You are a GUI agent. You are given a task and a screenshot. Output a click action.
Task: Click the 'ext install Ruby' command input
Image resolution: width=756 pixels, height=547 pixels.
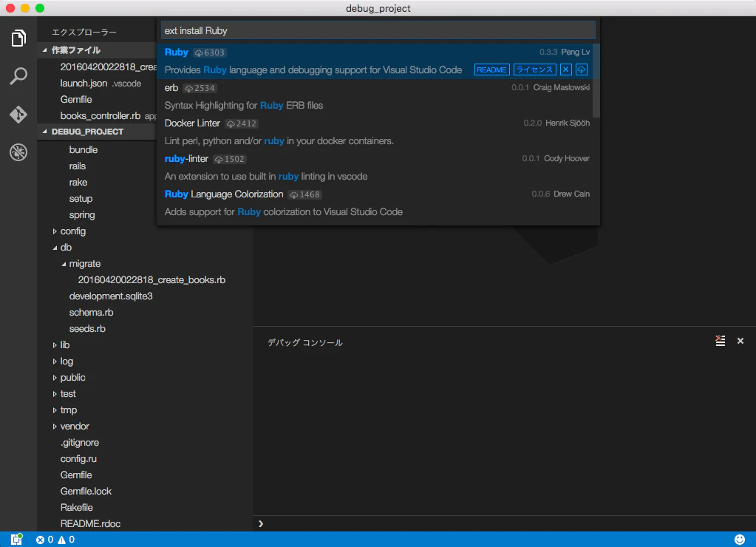(378, 30)
